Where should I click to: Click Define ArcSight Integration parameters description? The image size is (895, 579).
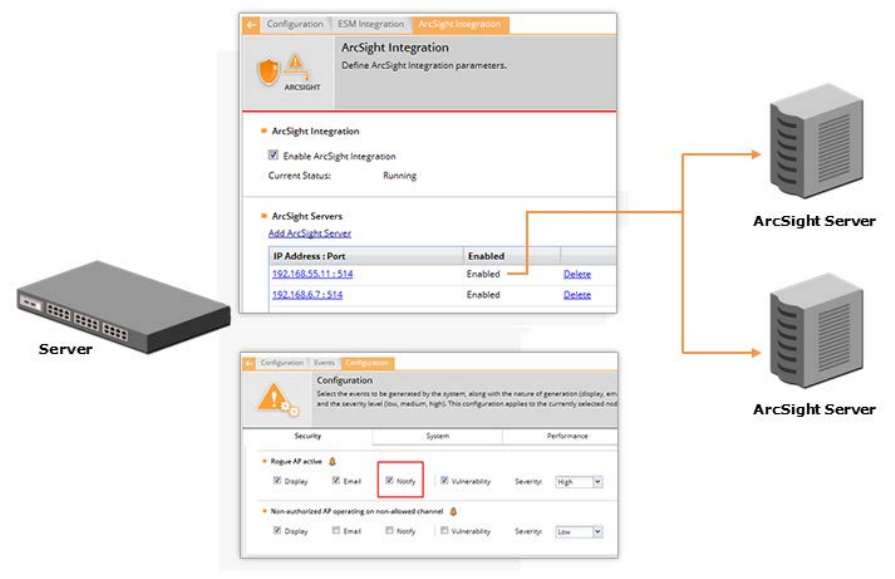424,66
